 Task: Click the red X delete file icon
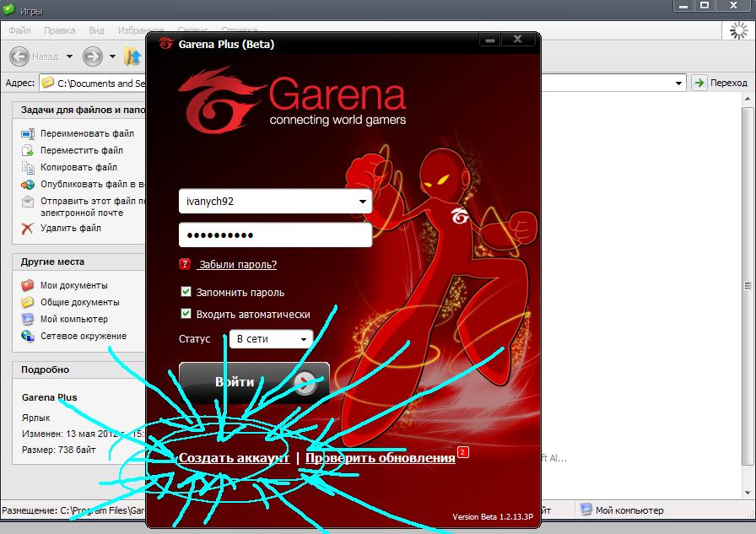[x=28, y=228]
